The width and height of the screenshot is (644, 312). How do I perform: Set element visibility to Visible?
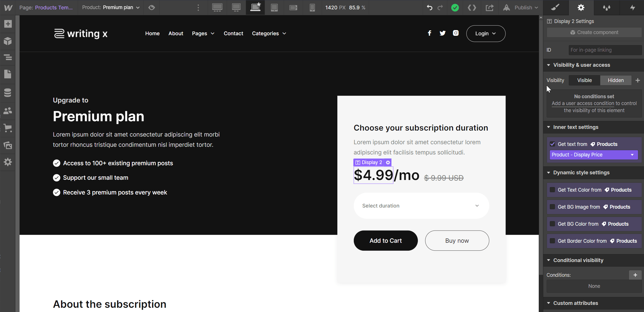click(584, 80)
